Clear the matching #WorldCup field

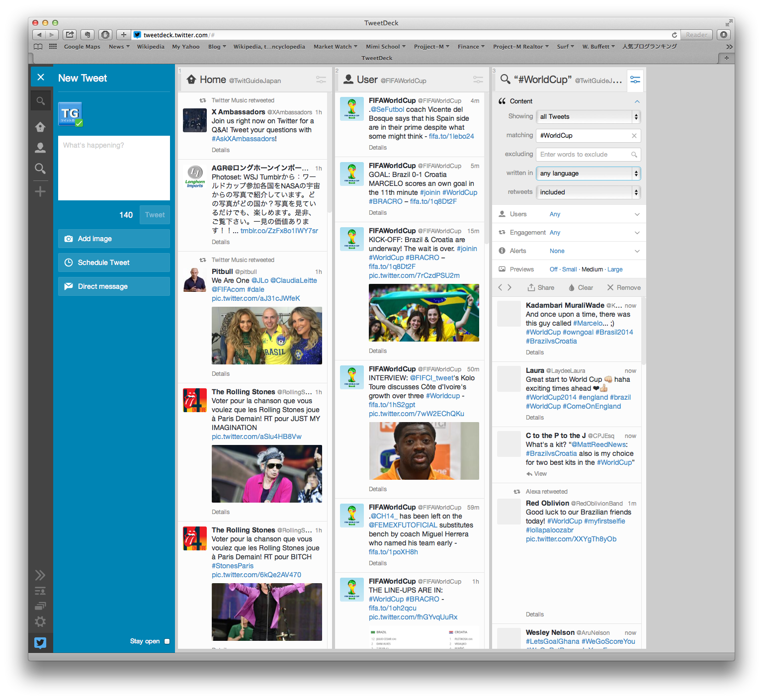click(x=634, y=136)
